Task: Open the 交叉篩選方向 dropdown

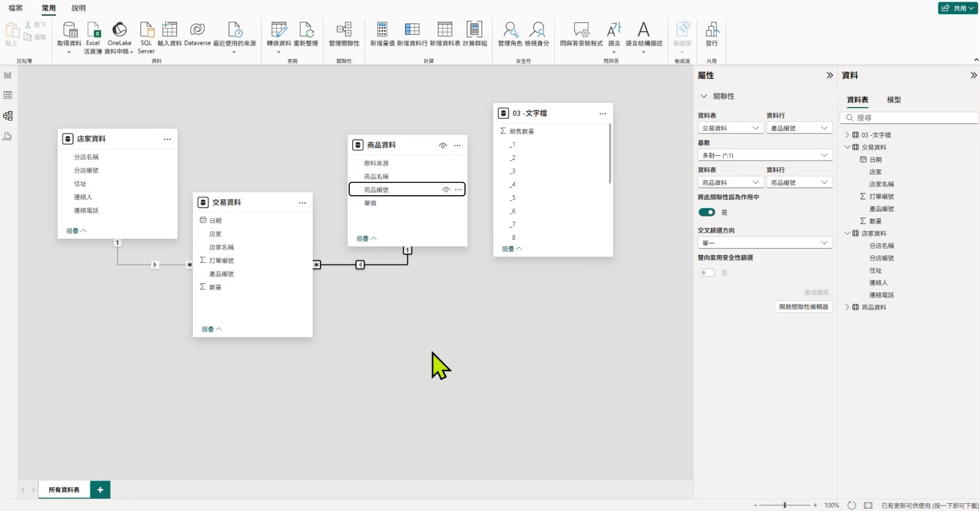Action: [764, 243]
